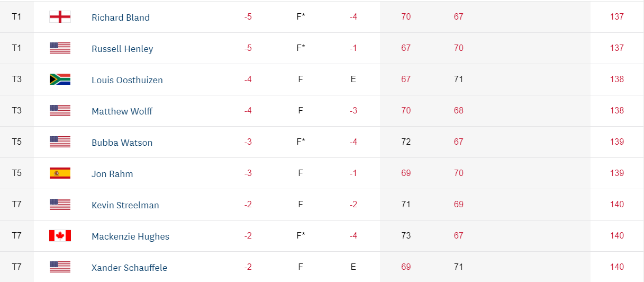
Task: Click Kevin Streelman's total score of 140
Action: [616, 205]
